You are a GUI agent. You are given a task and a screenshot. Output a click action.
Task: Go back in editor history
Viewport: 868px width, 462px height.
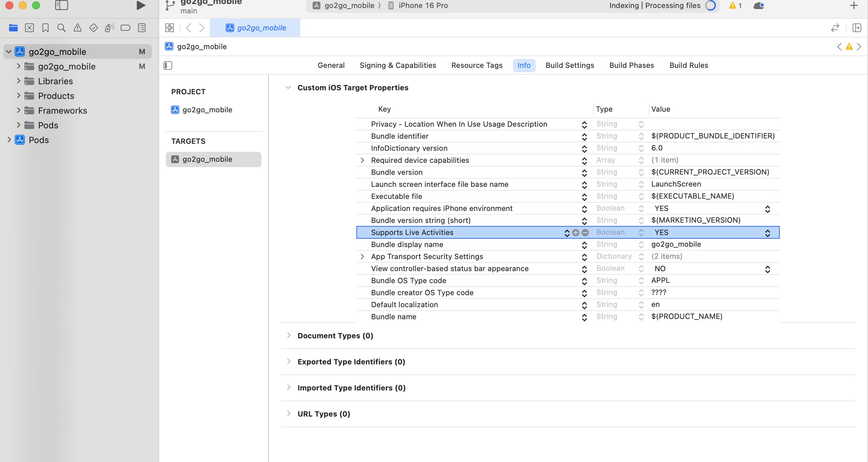tap(189, 28)
